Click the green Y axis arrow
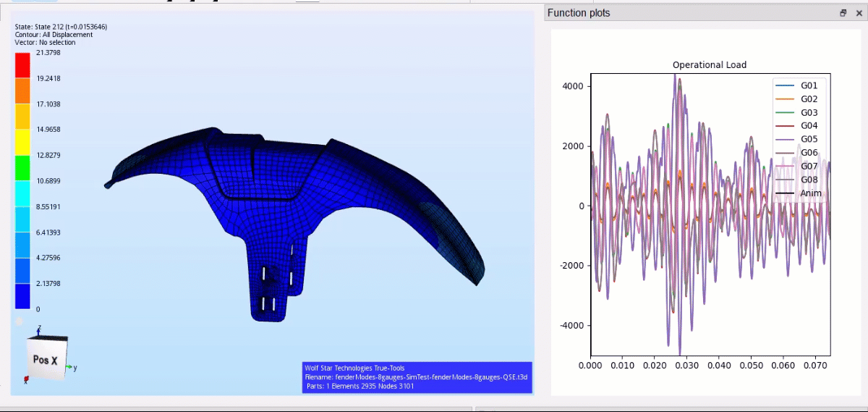868x412 pixels. pyautogui.click(x=69, y=368)
